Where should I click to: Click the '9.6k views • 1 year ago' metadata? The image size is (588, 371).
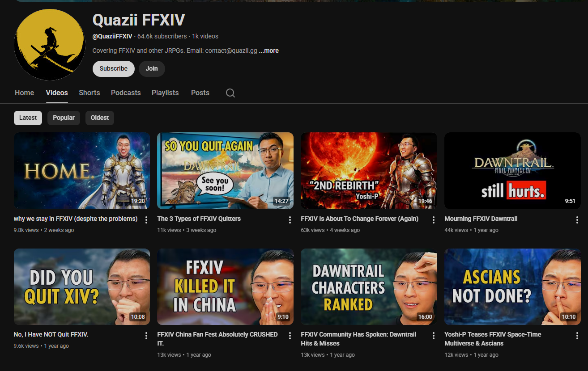pos(42,346)
